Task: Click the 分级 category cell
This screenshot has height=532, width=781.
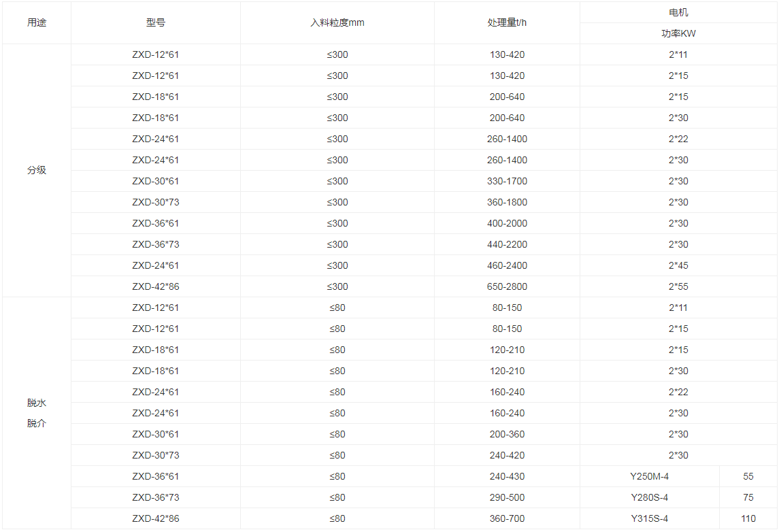Action: 37,170
